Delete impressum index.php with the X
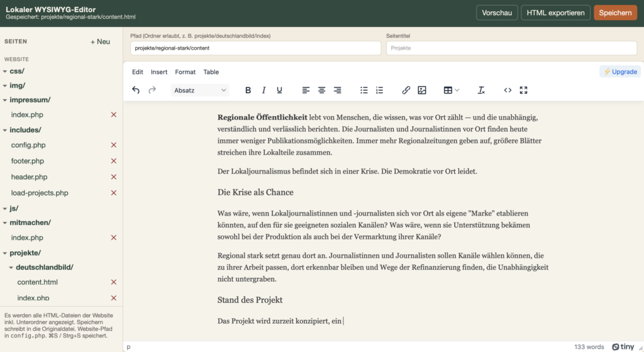The height and width of the screenshot is (352, 644). (x=114, y=114)
